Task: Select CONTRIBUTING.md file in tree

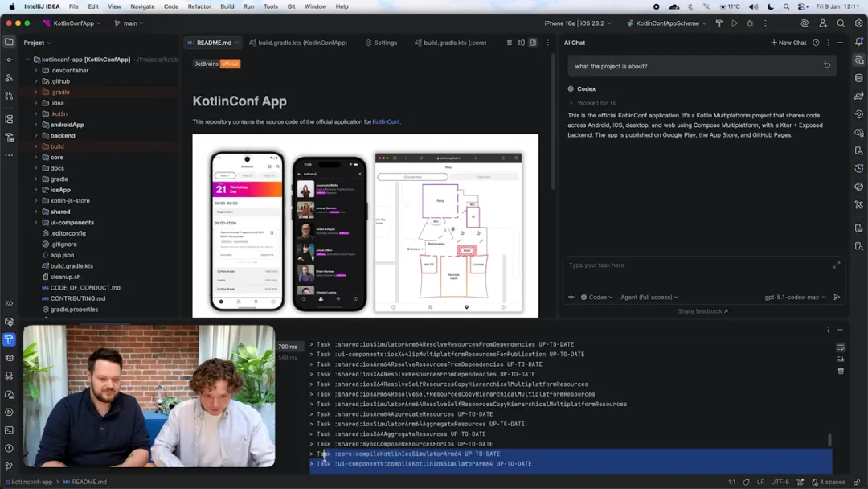Action: pyautogui.click(x=77, y=298)
